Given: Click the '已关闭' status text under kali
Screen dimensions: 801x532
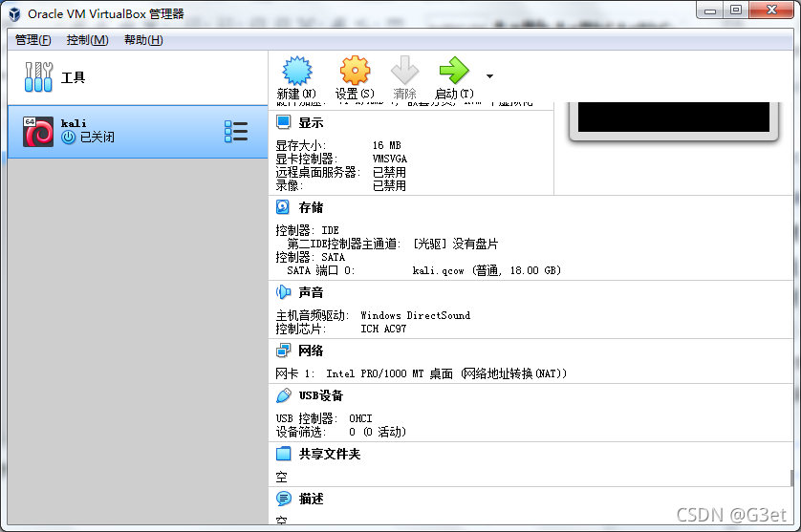Looking at the screenshot, I should coord(97,138).
